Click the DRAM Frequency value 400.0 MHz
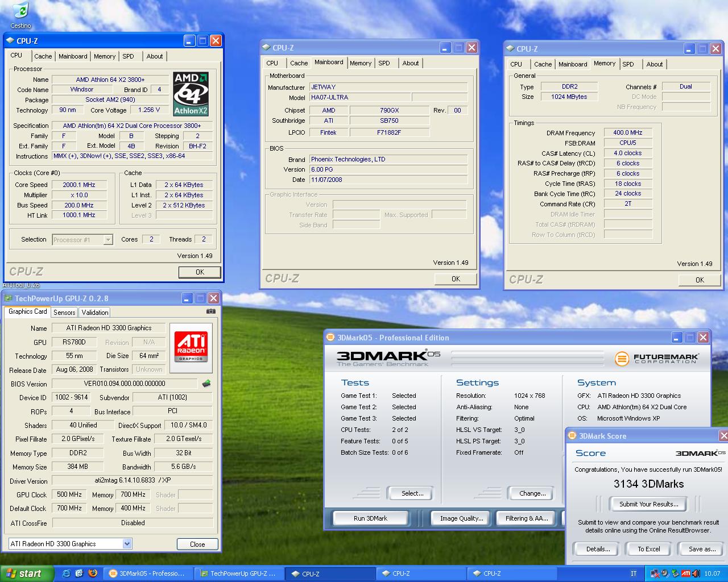The height and width of the screenshot is (582, 728). (628, 132)
